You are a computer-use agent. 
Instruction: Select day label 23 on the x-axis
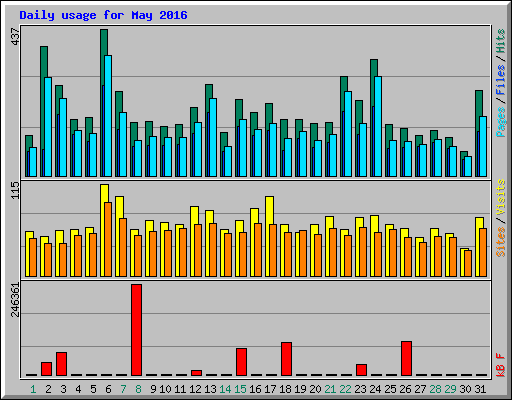[360, 389]
